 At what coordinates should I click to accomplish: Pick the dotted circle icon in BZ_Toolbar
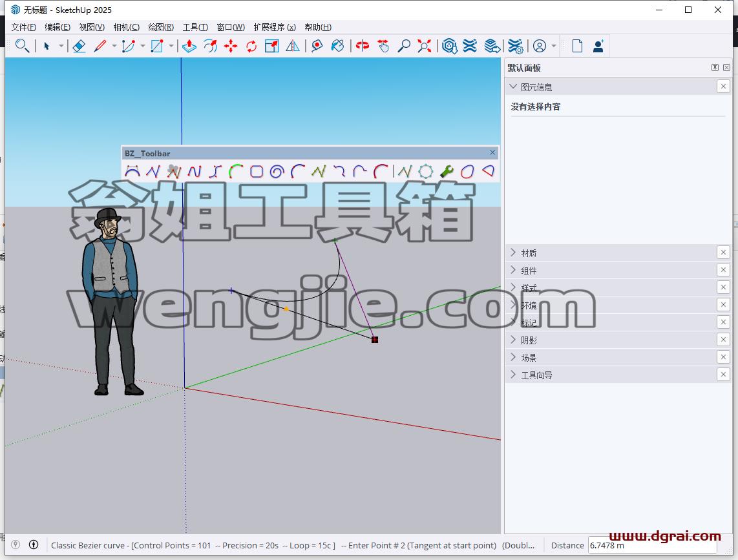pyautogui.click(x=425, y=171)
